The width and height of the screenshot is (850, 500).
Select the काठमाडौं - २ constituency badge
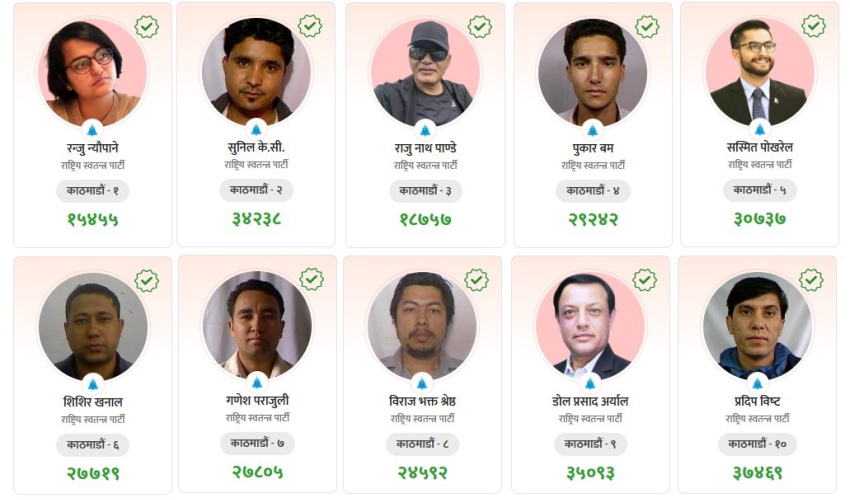[x=257, y=189]
